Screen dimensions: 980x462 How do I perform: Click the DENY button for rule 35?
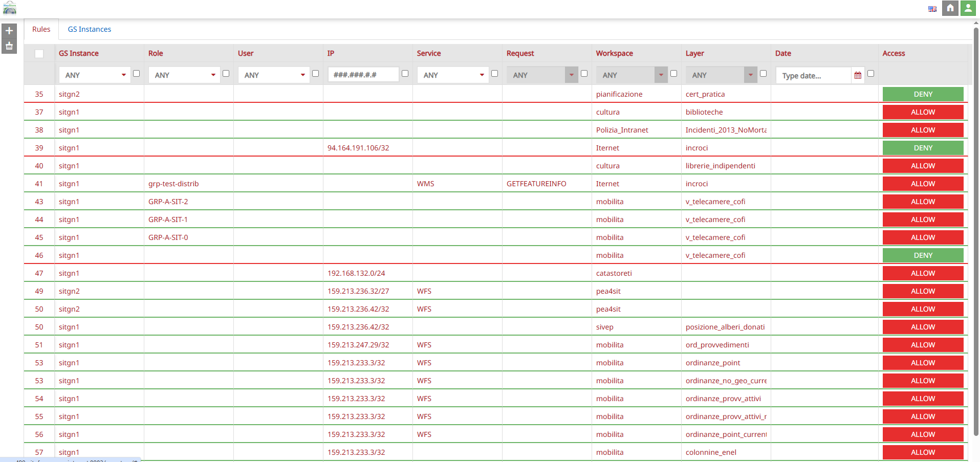pos(923,94)
